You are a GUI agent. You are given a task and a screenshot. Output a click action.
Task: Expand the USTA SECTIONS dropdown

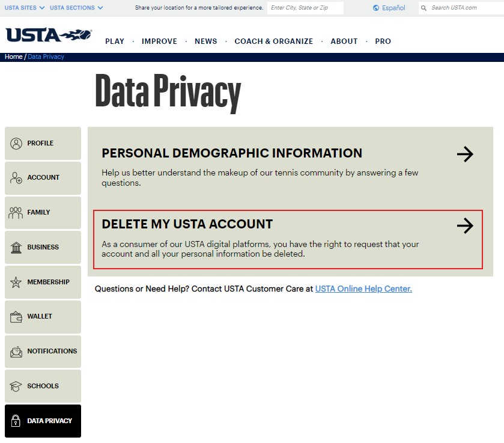point(76,8)
